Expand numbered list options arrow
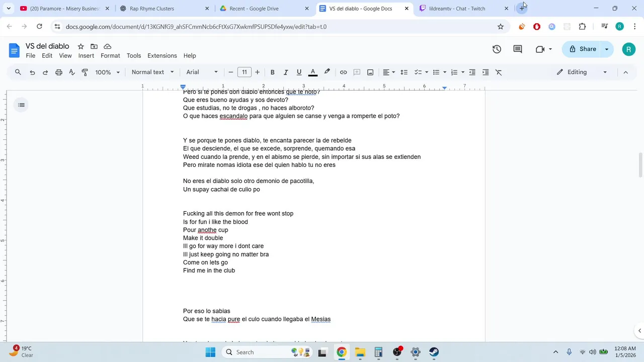Viewport: 644px width, 362px height. 463,72
